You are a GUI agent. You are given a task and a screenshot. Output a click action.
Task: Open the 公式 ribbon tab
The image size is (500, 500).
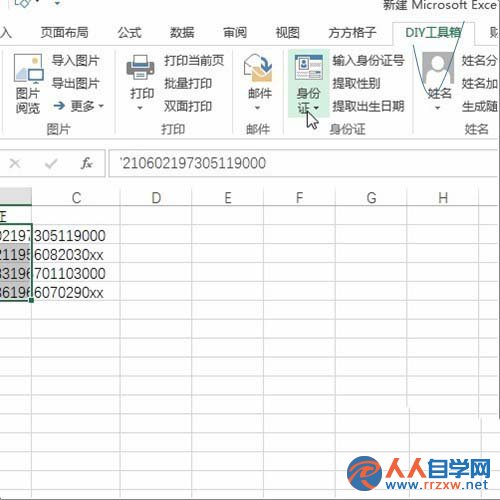[x=129, y=33]
